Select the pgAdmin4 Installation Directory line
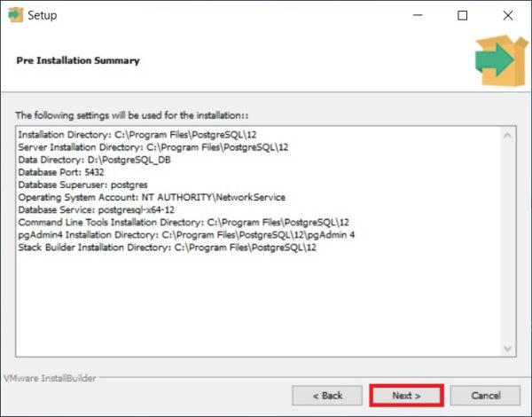This screenshot has width=532, height=417. click(186, 235)
